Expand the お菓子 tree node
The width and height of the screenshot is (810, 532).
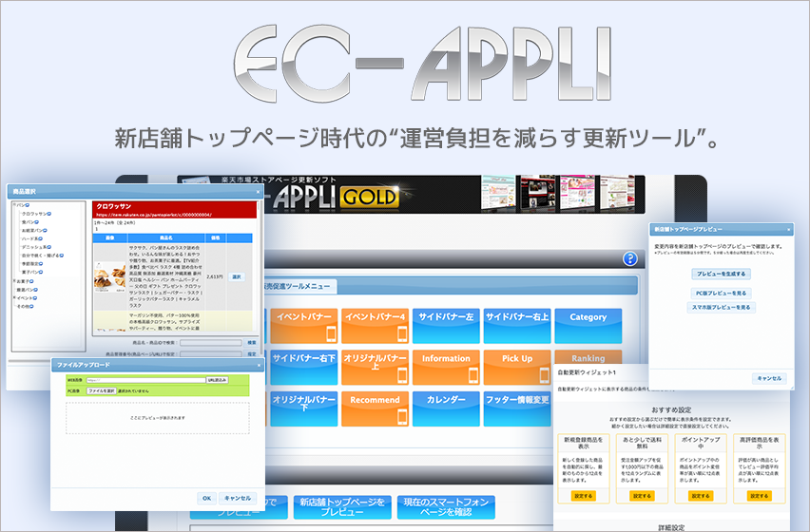coord(12,281)
